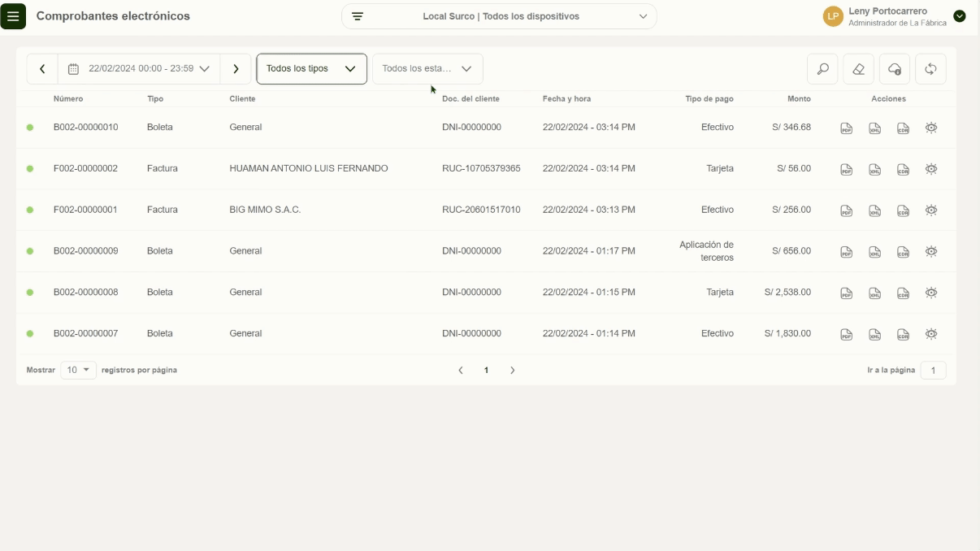Image resolution: width=980 pixels, height=551 pixels.
Task: View details of B002-00000008
Action: coord(931,293)
